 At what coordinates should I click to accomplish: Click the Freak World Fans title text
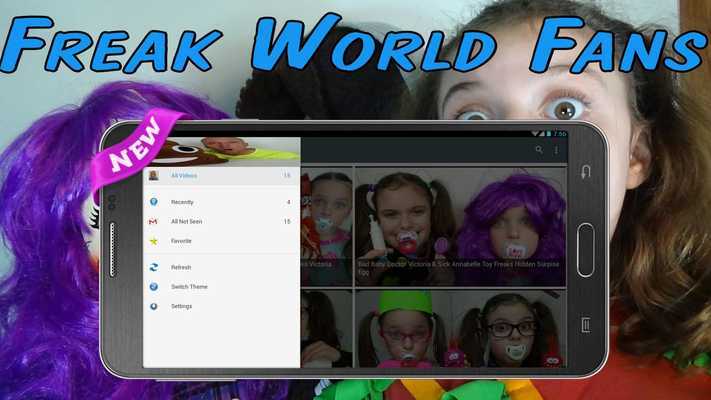click(x=354, y=43)
